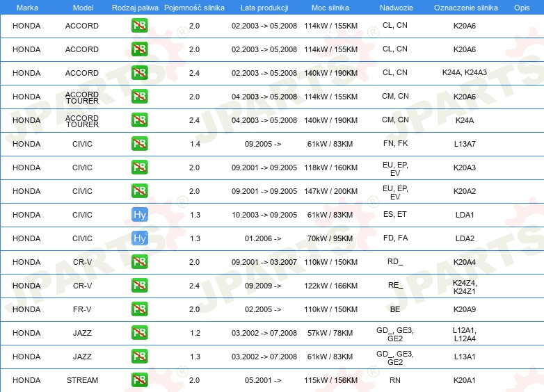The height and width of the screenshot is (392, 544).
Task: Select production date '09.2009 ->'
Action: click(263, 286)
